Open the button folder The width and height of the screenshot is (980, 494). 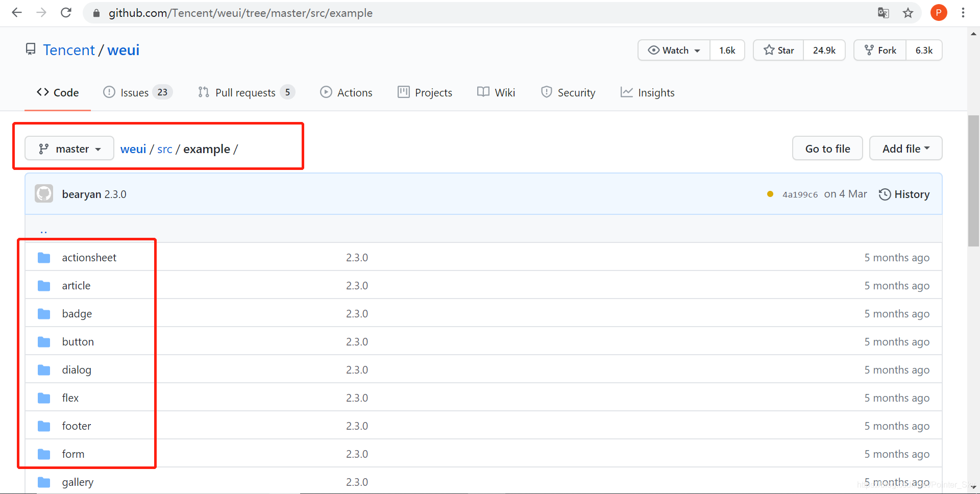[78, 342]
